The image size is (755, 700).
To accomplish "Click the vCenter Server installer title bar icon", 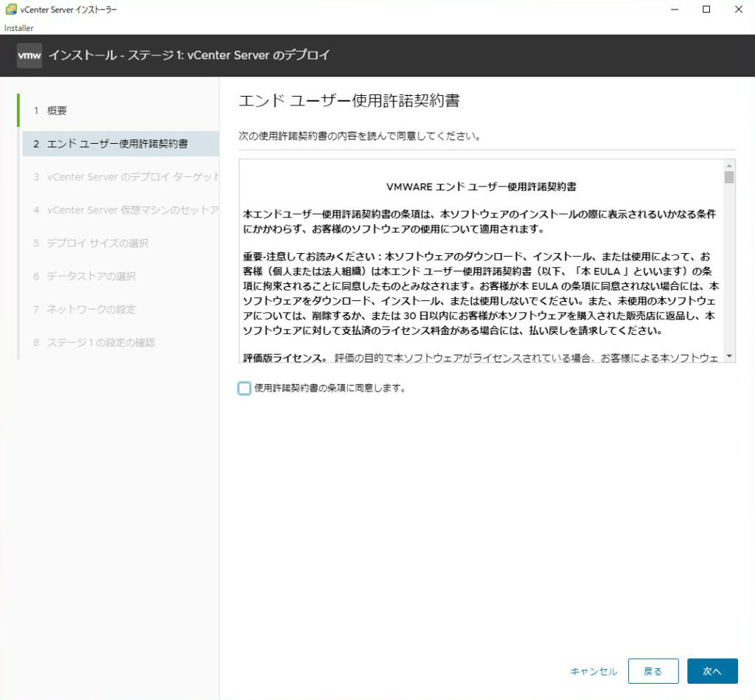I will coord(11,9).
